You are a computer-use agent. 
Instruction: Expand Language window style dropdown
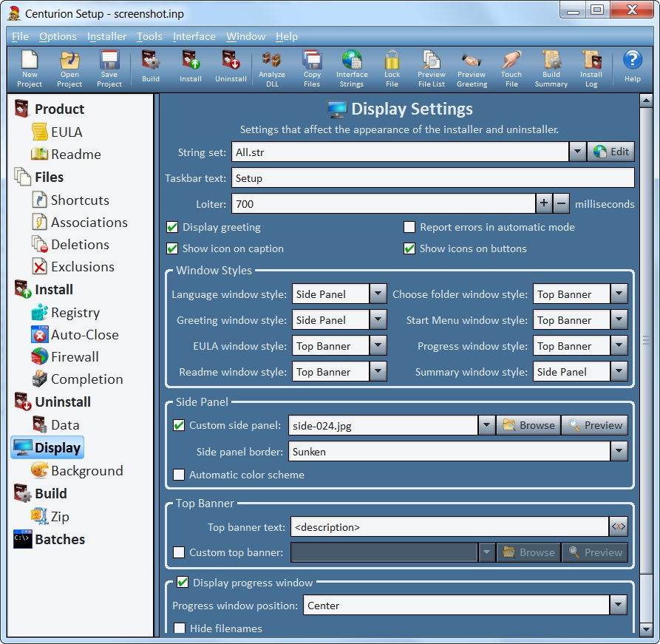point(378,294)
